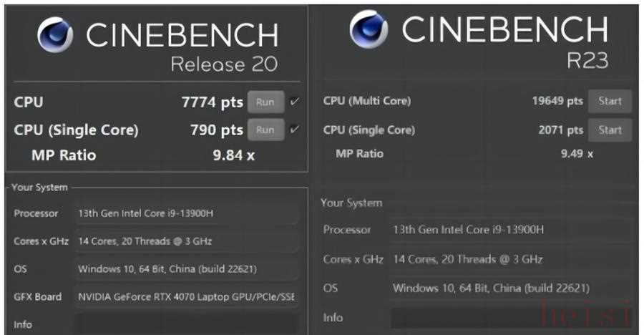This screenshot has height=335, width=644.
Task: Click the R20 GFX Board field with RTX 4070
Action: pyautogui.click(x=187, y=297)
